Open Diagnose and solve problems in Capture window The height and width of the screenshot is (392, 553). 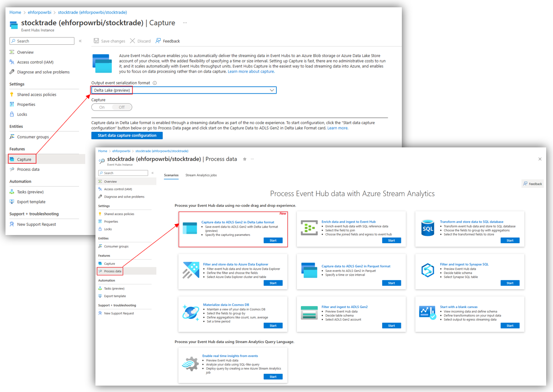tap(43, 72)
